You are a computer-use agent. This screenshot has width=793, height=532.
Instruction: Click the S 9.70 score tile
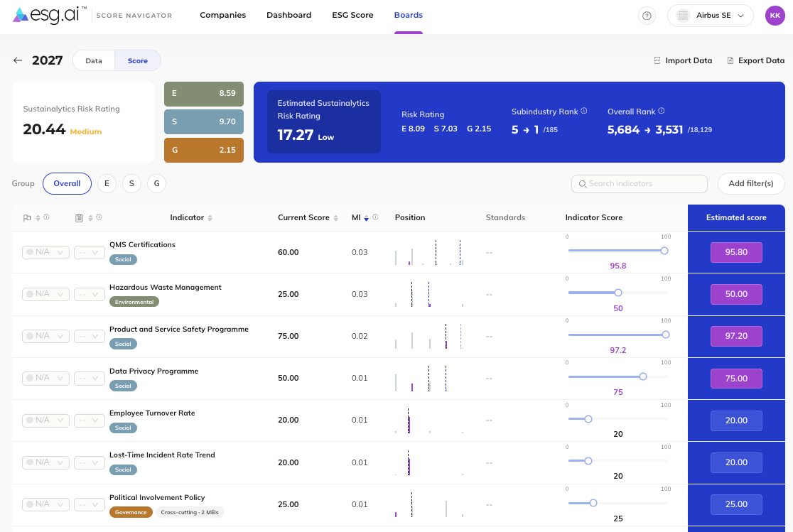(204, 122)
